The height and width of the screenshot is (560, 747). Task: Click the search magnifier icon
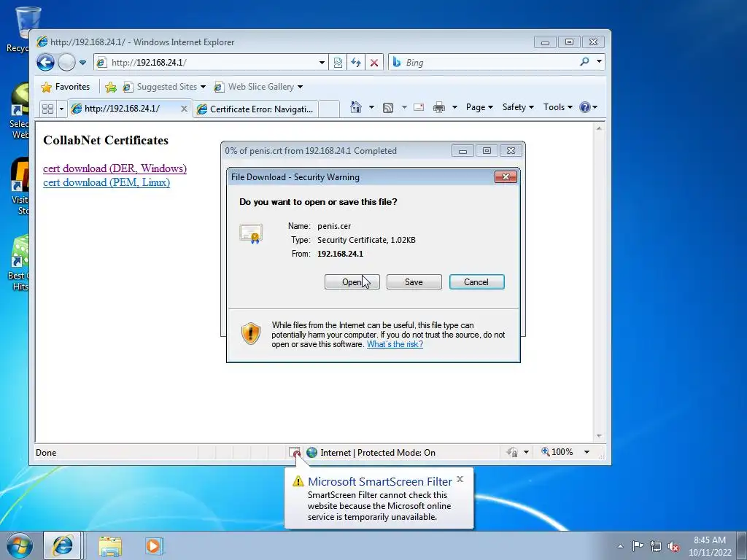pos(584,61)
